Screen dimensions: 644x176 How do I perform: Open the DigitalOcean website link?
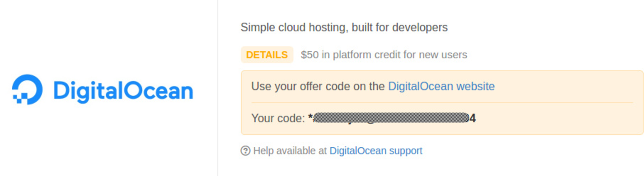click(441, 86)
